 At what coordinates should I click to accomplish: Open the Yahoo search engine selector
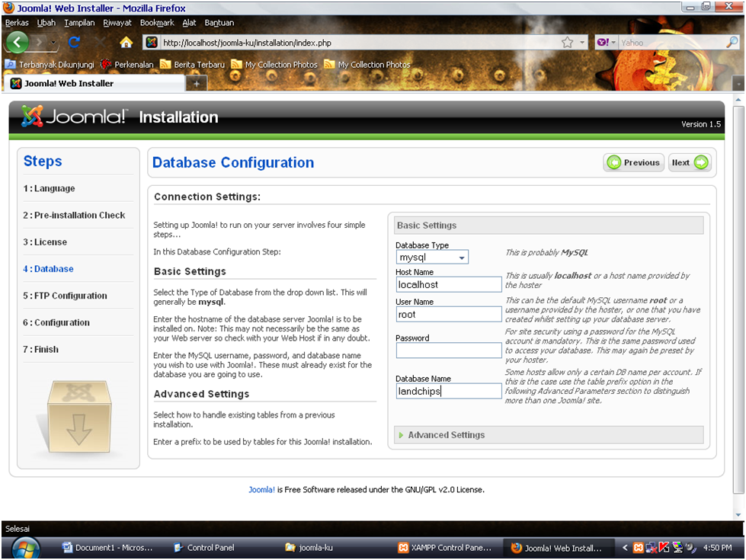[606, 43]
